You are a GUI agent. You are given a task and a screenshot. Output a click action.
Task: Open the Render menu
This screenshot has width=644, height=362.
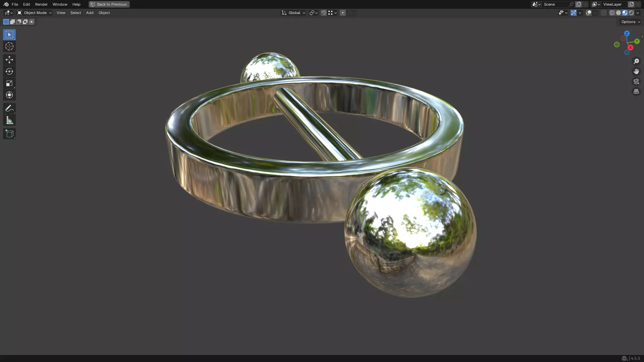(x=41, y=4)
